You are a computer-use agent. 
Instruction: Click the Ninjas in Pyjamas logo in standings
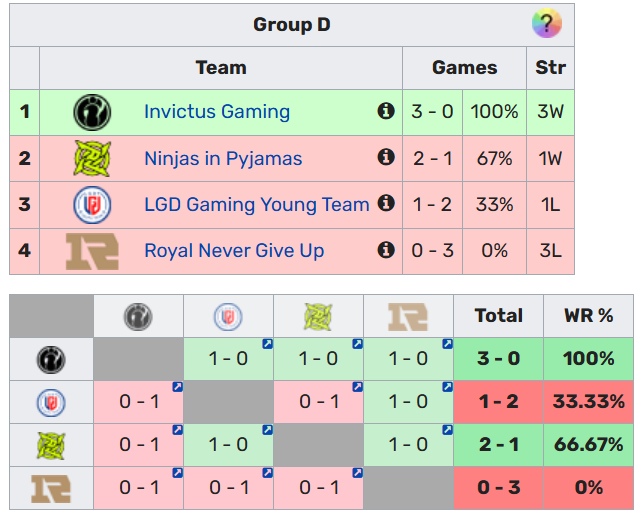92,158
